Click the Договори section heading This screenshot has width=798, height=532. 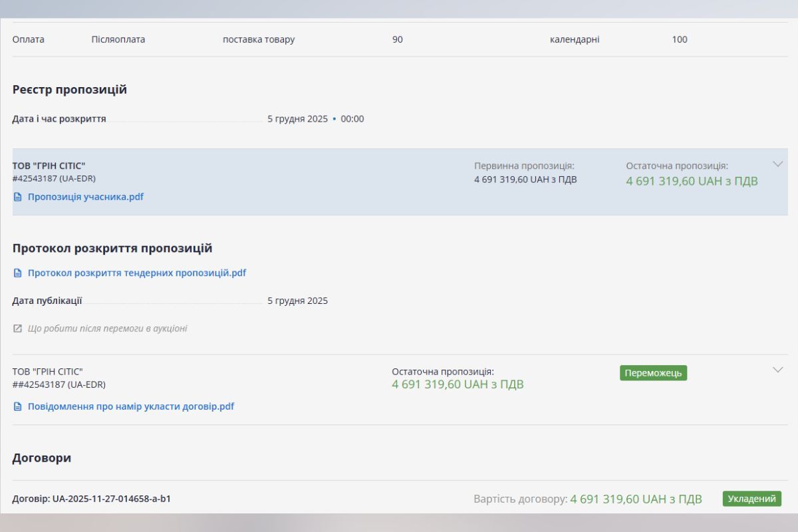click(41, 458)
